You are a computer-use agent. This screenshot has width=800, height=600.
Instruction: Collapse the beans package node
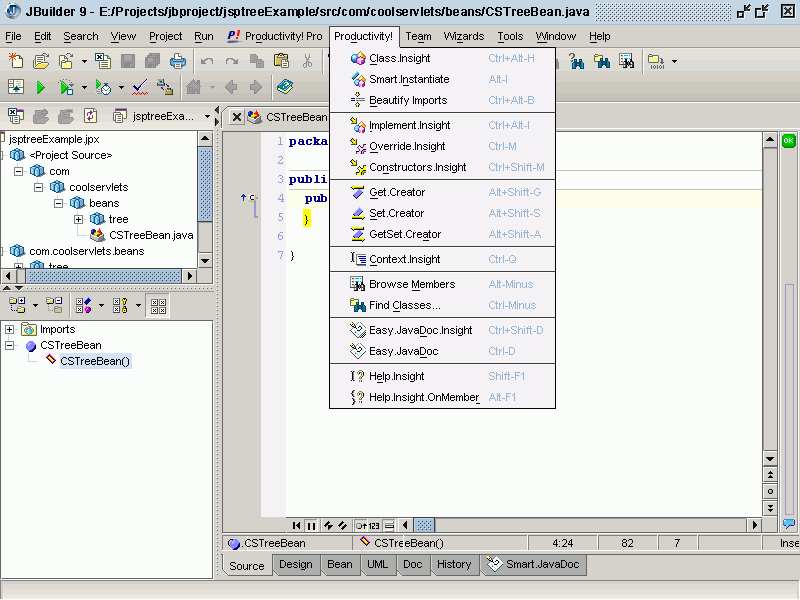(58, 203)
